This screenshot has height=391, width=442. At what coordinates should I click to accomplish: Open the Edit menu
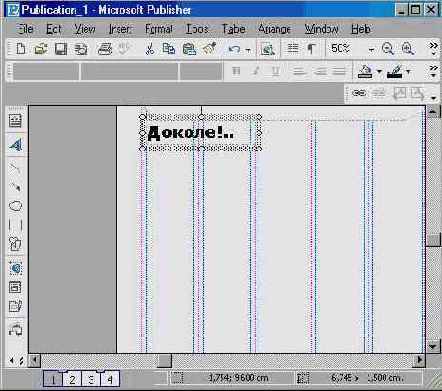point(54,29)
